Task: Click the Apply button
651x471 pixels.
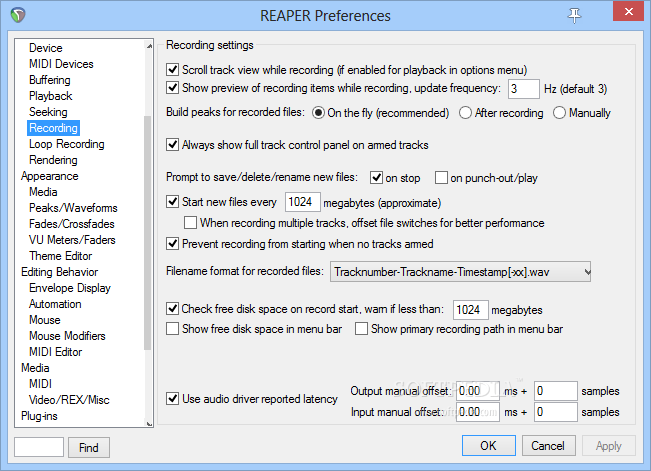Action: pos(609,446)
